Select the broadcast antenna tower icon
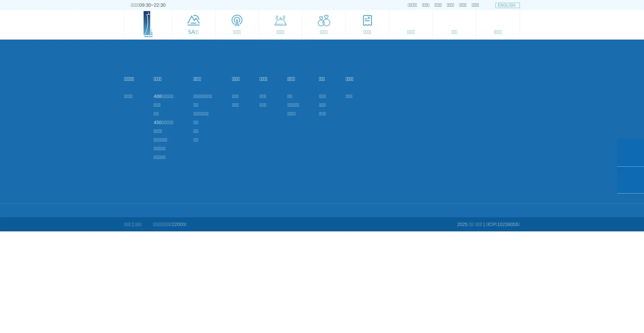The height and width of the screenshot is (333, 644). pyautogui.click(x=237, y=20)
